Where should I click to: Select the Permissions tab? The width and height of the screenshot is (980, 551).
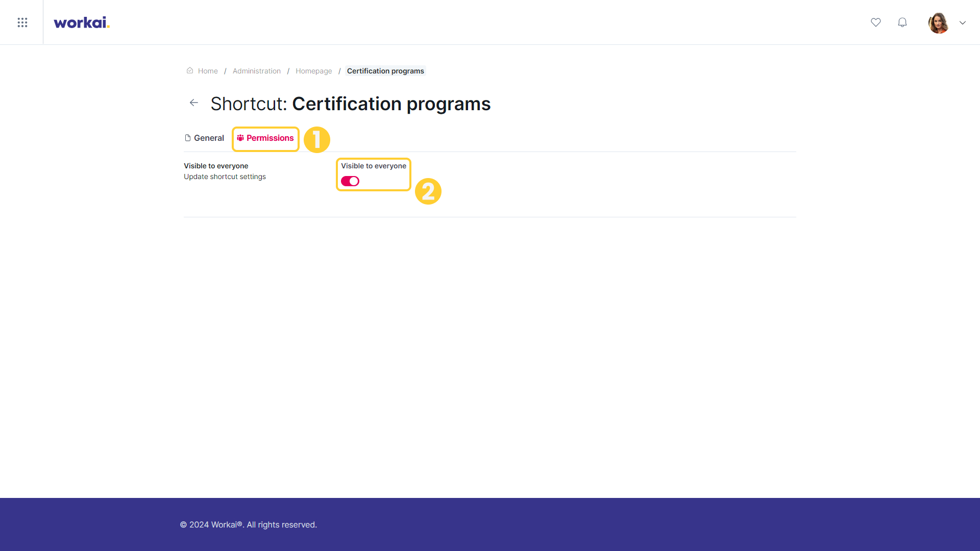tap(265, 138)
